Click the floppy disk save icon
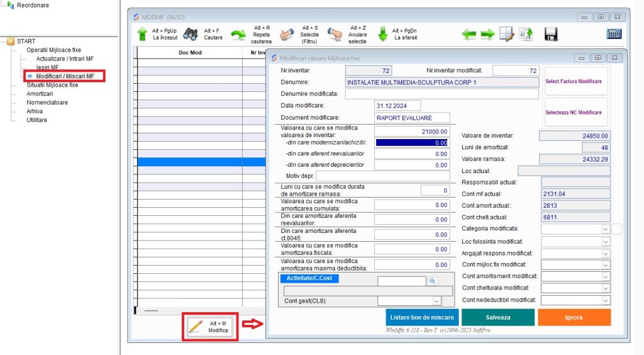The width and height of the screenshot is (644, 355). pos(551,34)
